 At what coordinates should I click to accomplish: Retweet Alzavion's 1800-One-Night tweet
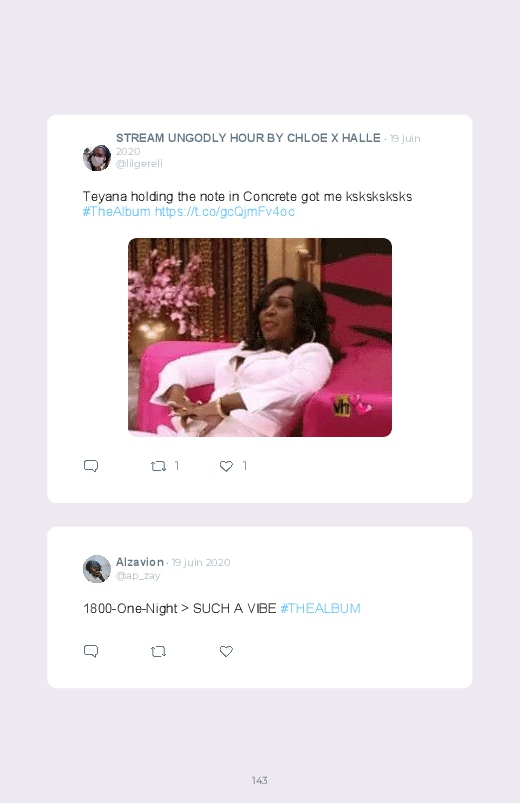(x=158, y=651)
